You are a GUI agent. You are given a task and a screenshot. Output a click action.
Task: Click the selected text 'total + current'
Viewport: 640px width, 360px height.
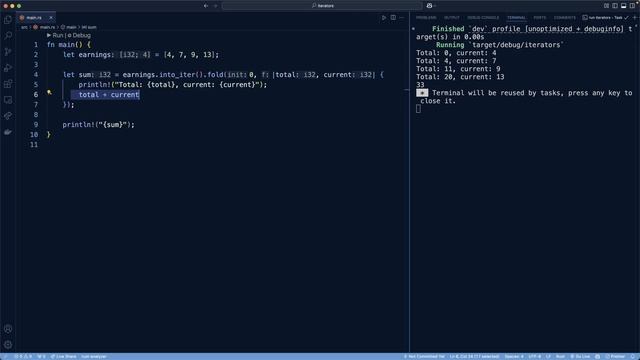109,95
